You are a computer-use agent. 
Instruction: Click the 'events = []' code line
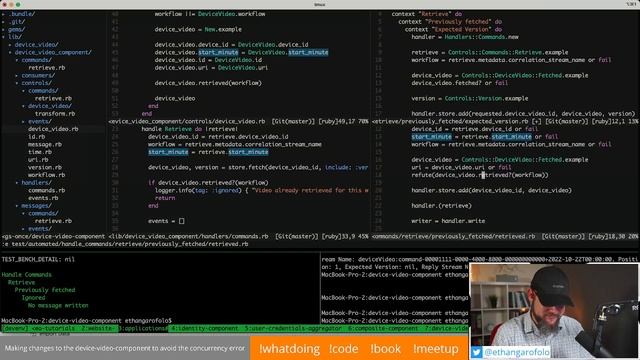166,221
